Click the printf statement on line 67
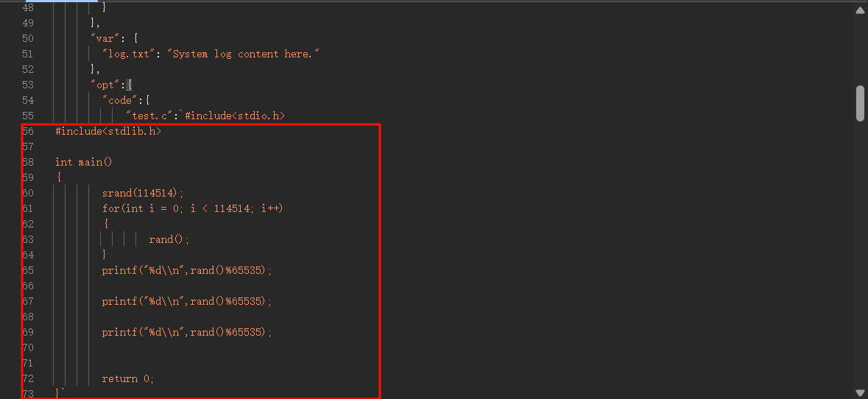The height and width of the screenshot is (399, 868). tap(187, 301)
